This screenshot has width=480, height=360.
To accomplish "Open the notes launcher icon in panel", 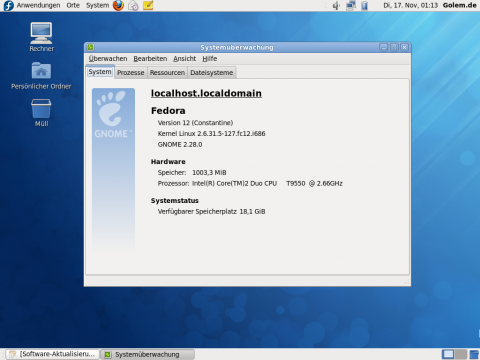I will tap(148, 5).
